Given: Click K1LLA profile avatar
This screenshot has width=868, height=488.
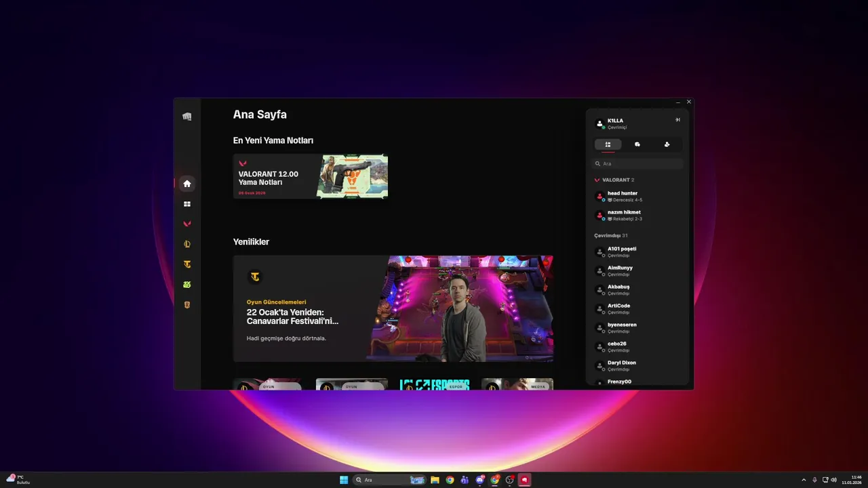Looking at the screenshot, I should [599, 124].
